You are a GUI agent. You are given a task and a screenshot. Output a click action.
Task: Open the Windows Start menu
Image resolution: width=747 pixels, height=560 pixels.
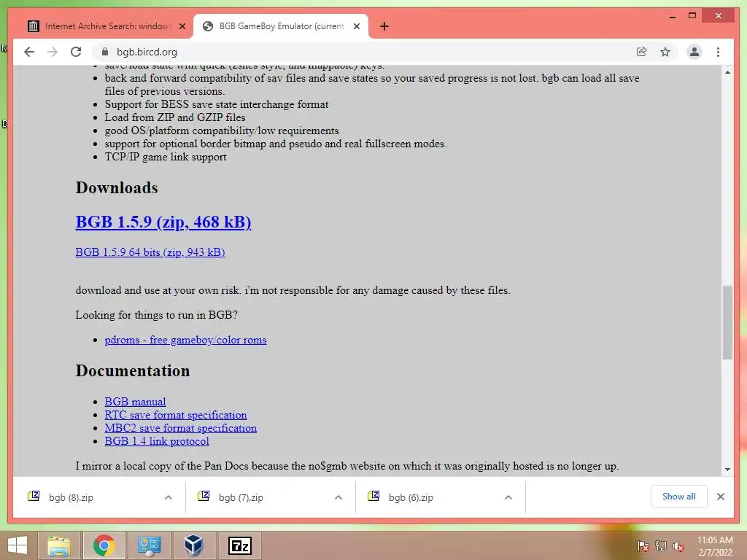coord(18,545)
